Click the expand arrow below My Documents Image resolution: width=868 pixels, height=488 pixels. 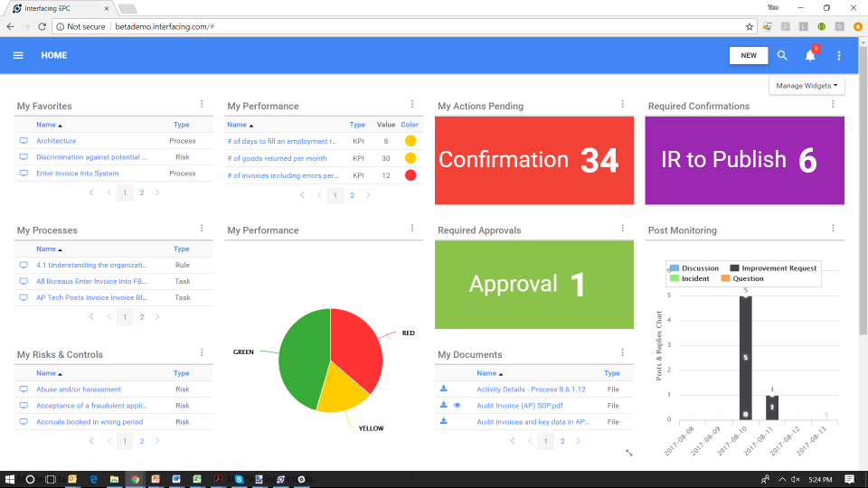(x=629, y=453)
